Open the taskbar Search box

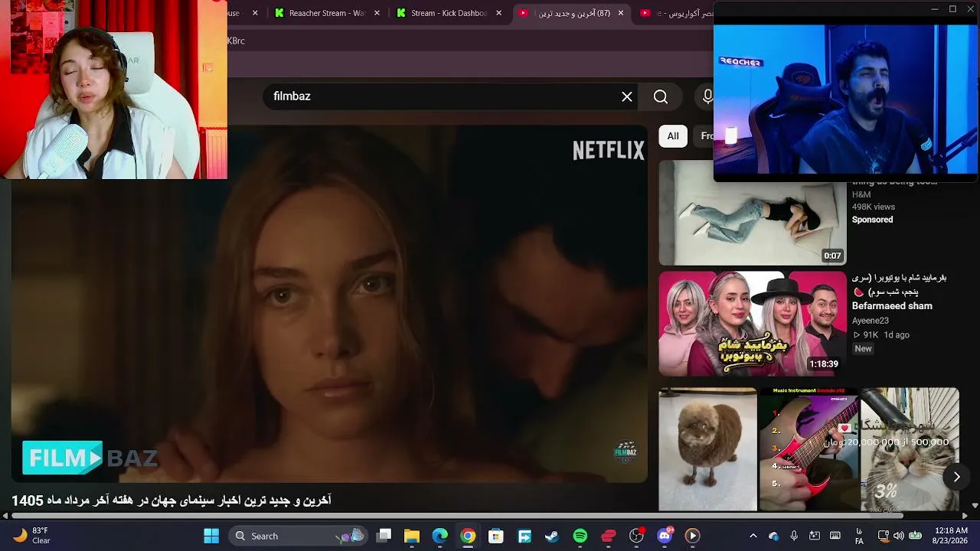(298, 536)
